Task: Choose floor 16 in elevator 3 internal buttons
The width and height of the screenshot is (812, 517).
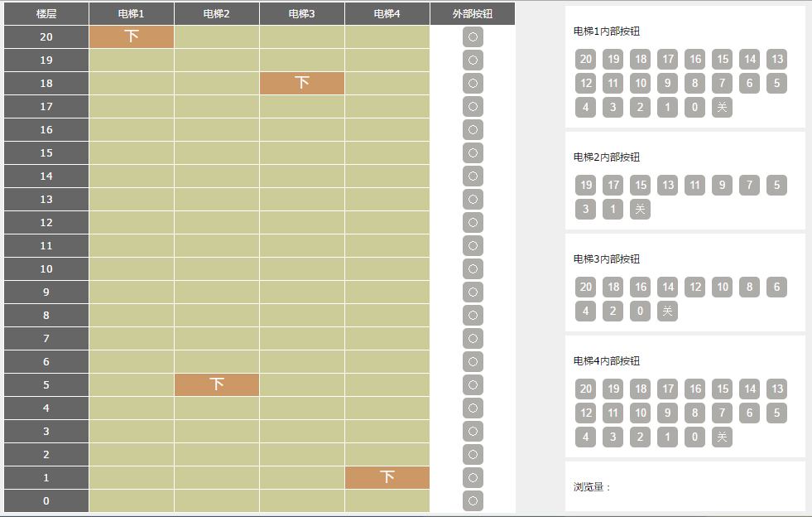Action: pos(640,287)
